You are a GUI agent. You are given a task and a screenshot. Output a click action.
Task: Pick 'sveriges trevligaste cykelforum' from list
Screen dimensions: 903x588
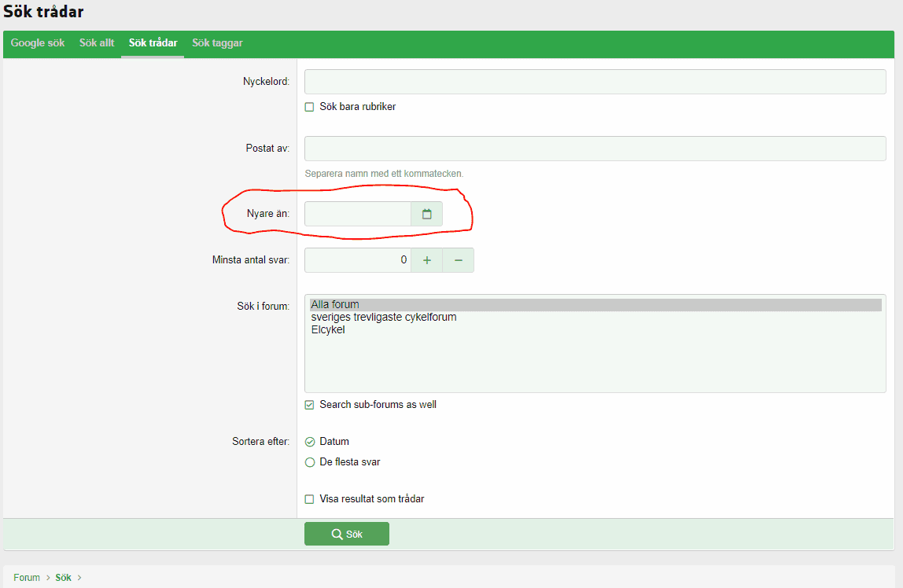click(384, 318)
